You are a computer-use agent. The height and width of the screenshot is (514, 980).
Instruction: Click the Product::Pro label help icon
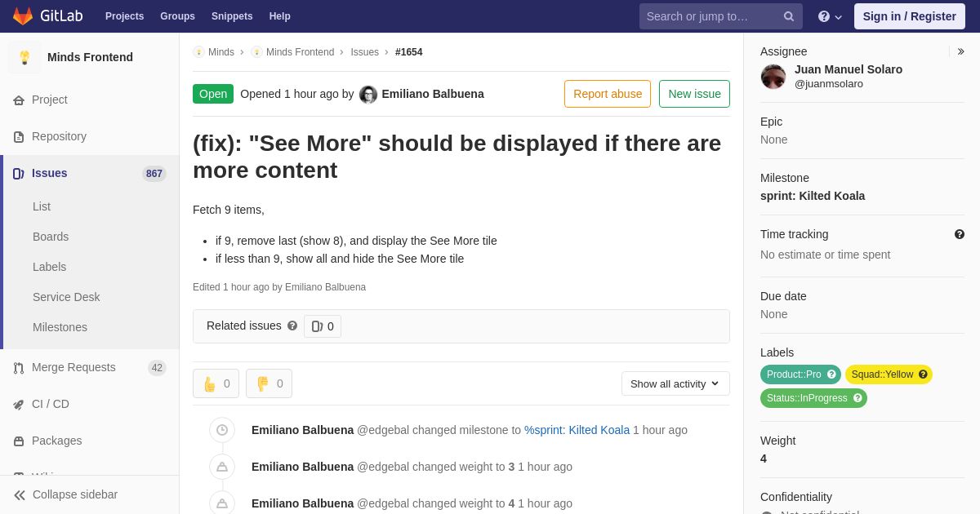pos(831,374)
